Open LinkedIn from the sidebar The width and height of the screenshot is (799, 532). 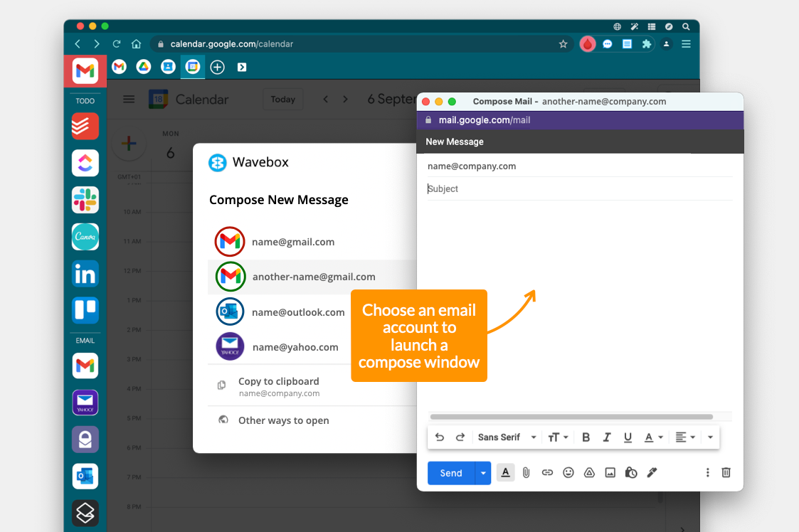pos(85,274)
